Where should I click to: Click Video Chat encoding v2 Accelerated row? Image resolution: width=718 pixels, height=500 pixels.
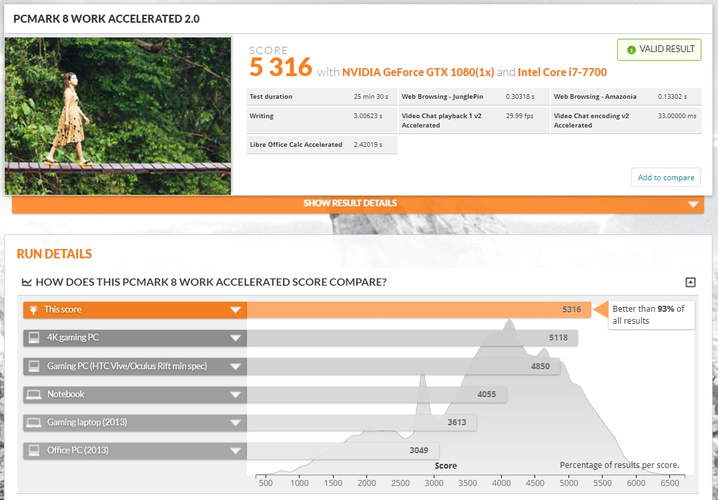click(x=626, y=120)
